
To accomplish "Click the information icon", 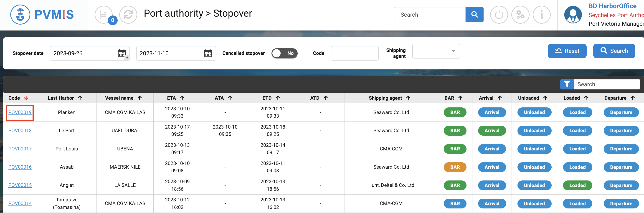I will coord(541,15).
